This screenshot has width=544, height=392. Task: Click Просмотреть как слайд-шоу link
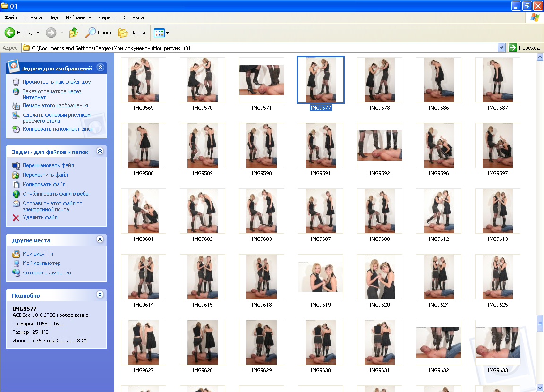(x=57, y=82)
